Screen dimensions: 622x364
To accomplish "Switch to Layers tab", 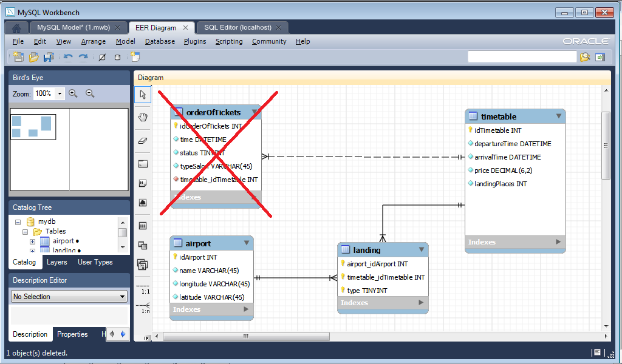I will 56,262.
